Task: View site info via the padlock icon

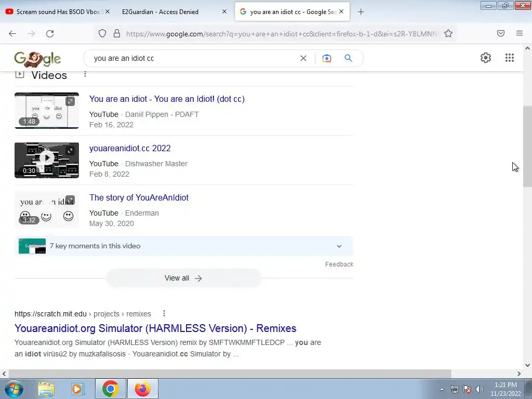Action: pos(117,33)
